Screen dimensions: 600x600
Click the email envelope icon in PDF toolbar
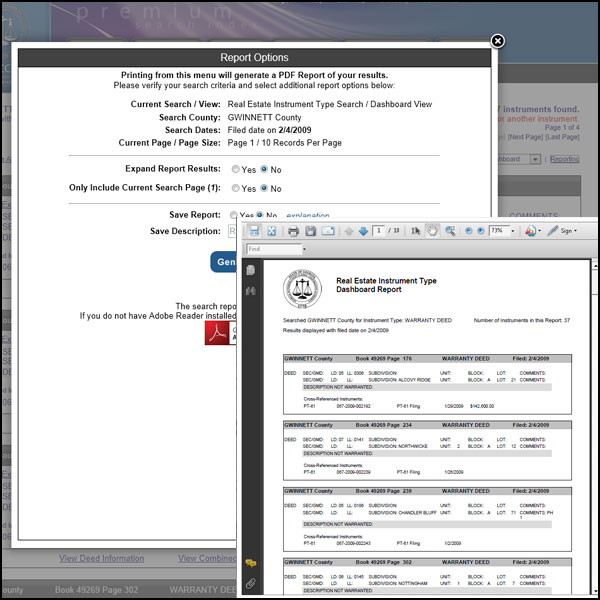pos(327,231)
